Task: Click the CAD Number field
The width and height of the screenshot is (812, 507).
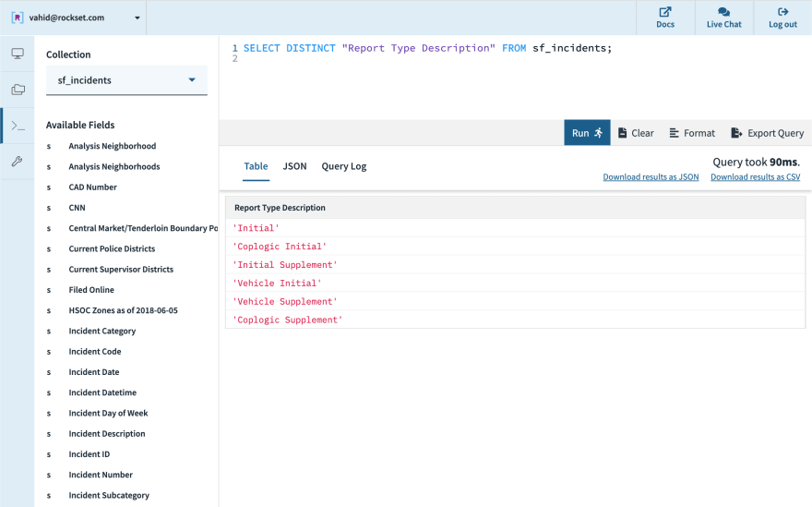Action: click(92, 187)
